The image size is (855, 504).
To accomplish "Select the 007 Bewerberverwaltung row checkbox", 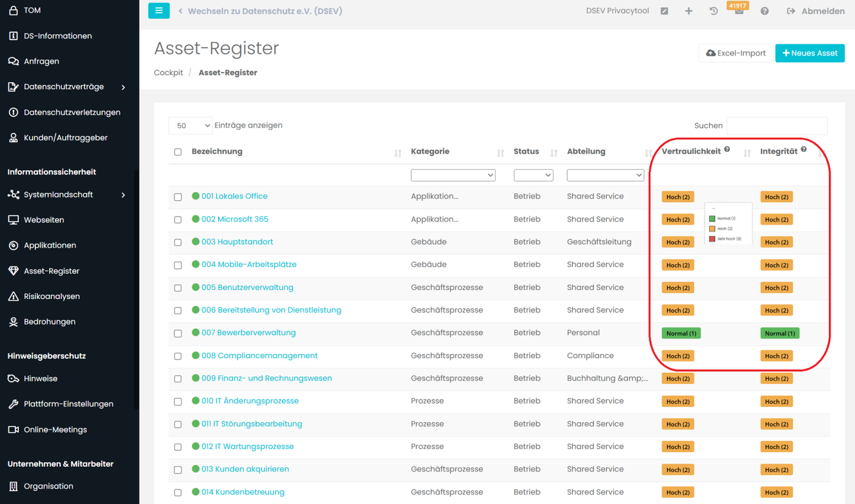I will [178, 334].
